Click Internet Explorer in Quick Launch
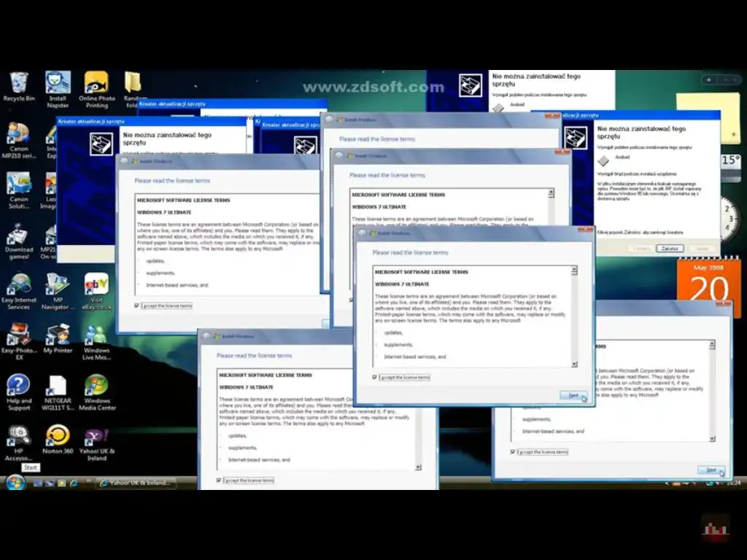This screenshot has width=747, height=560. (x=74, y=483)
